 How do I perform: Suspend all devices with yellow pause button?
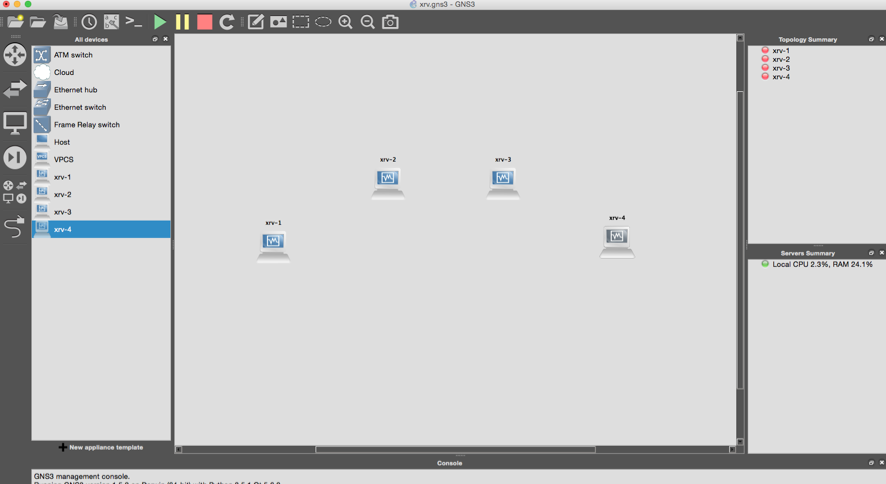click(x=182, y=22)
